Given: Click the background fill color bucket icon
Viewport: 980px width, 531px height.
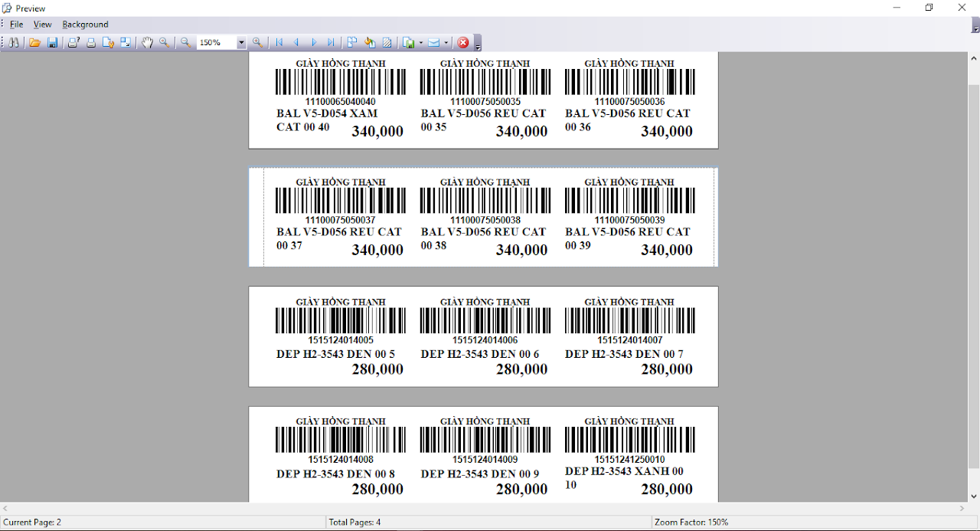Looking at the screenshot, I should (370, 43).
